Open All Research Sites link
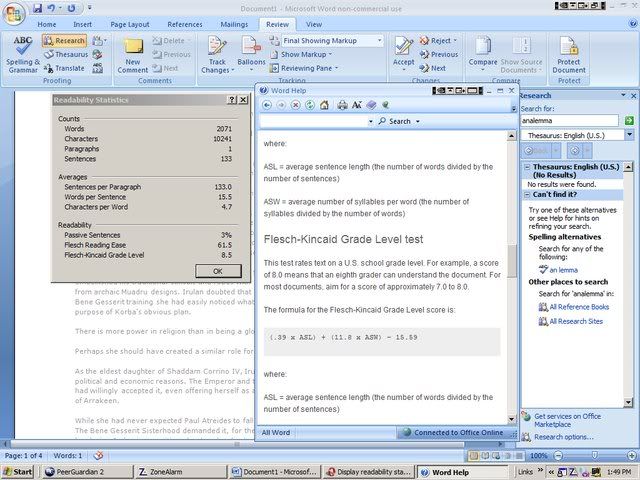Image resolution: width=640 pixels, height=480 pixels. [576, 321]
